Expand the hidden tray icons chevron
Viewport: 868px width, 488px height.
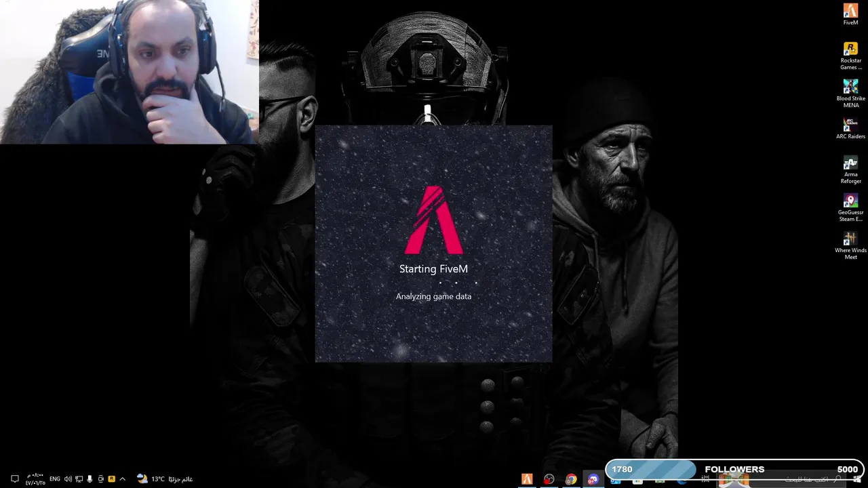(122, 479)
